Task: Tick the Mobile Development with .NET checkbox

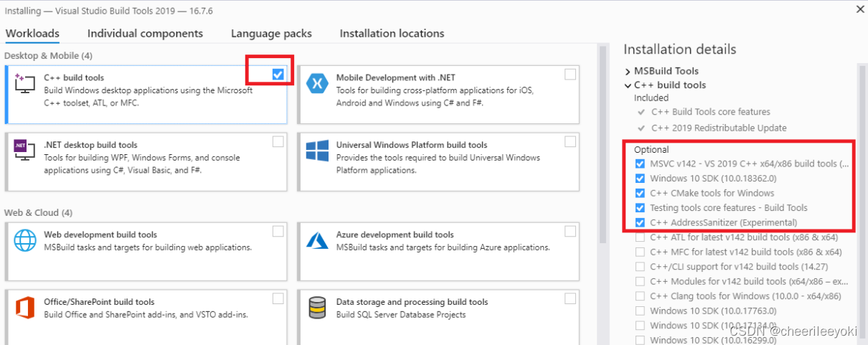Action: (x=570, y=74)
